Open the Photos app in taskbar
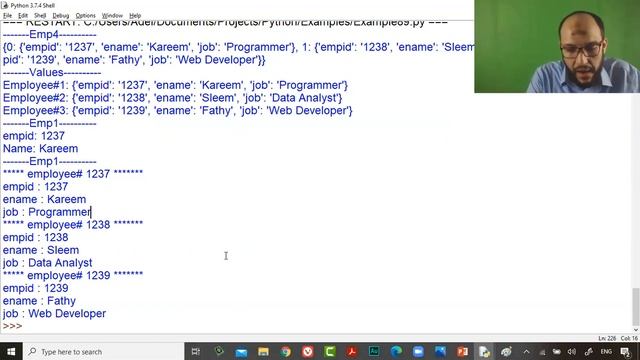 tap(440, 351)
